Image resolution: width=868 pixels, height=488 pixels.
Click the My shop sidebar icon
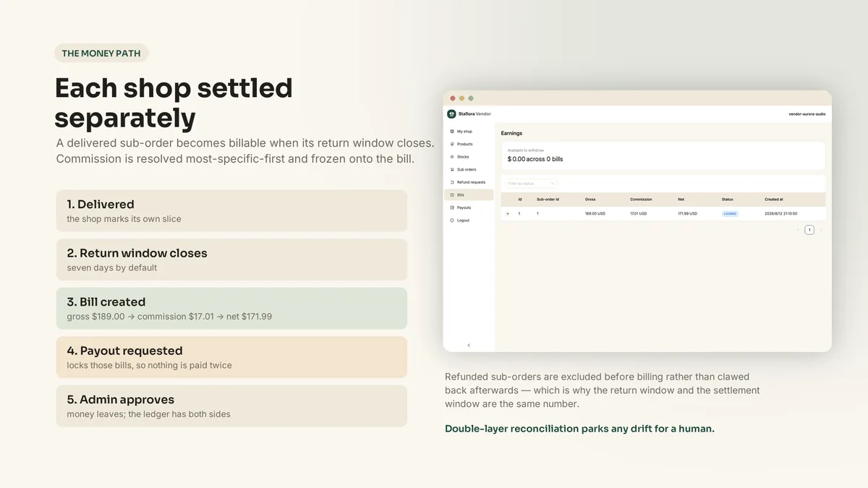click(452, 132)
